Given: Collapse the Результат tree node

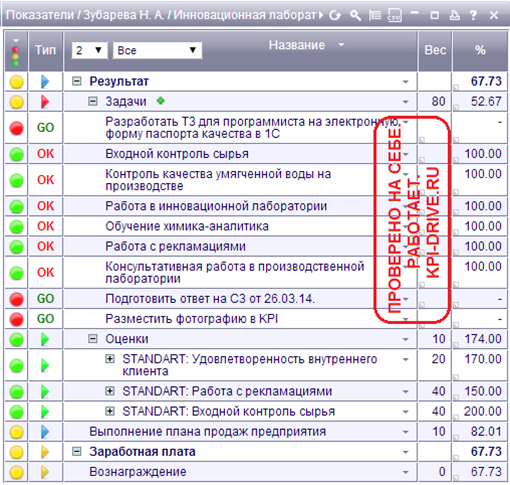Looking at the screenshot, I should tap(77, 81).
